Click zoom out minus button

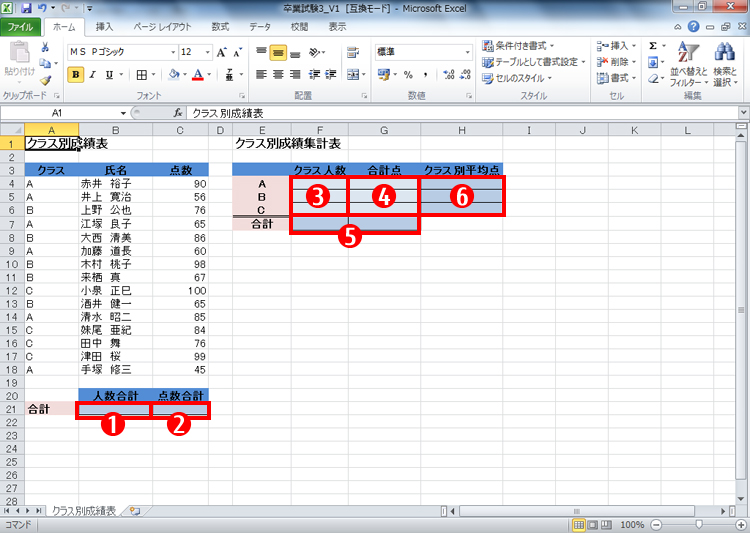(x=656, y=525)
